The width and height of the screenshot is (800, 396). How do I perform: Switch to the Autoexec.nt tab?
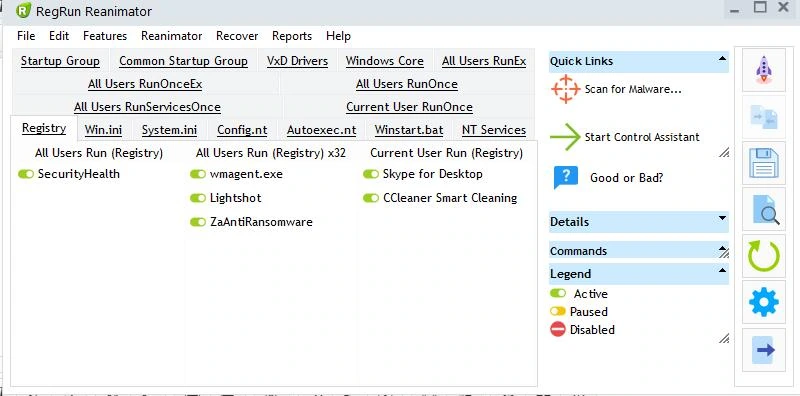(321, 130)
